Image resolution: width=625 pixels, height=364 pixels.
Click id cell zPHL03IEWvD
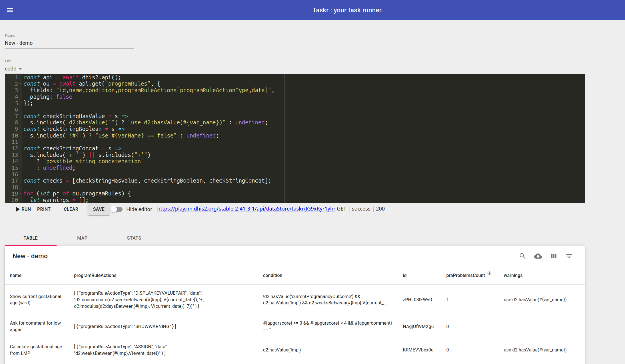coord(417,300)
